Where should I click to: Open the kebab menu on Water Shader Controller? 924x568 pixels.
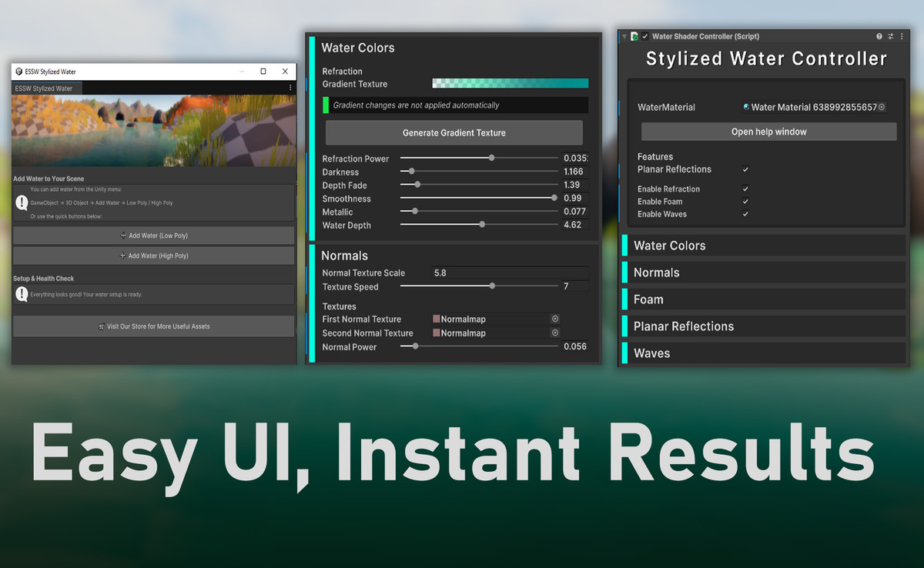901,35
